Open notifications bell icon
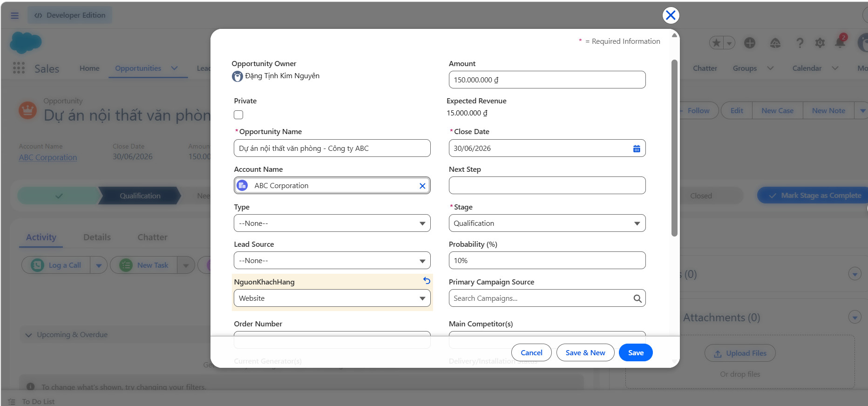Viewport: 868px width, 406px height. click(840, 43)
